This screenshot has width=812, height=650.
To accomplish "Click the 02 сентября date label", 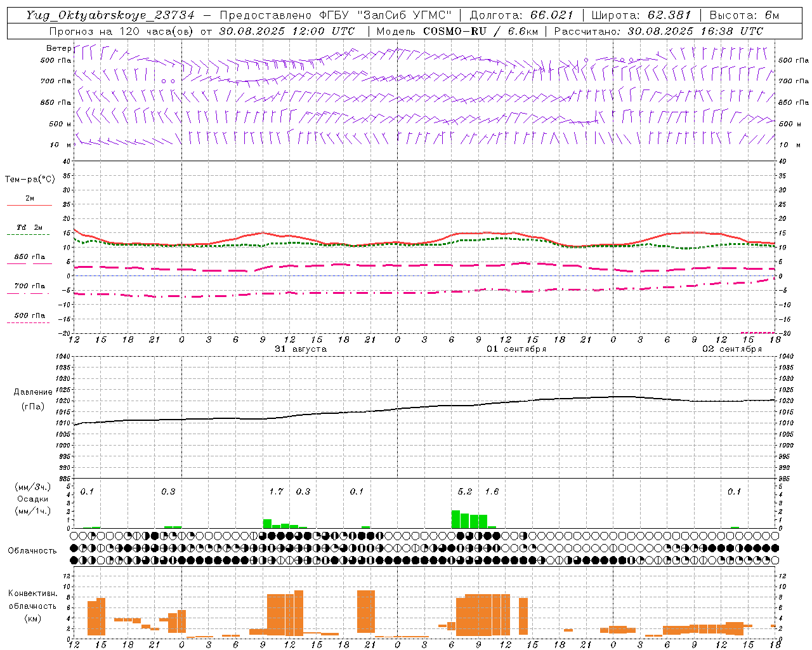I will [731, 349].
